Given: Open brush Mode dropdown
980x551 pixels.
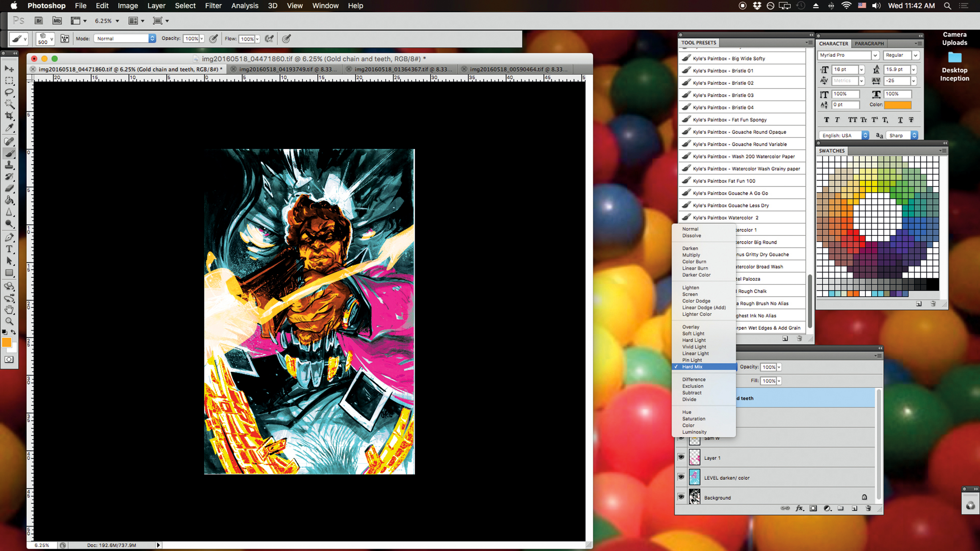Looking at the screenshot, I should tap(125, 38).
